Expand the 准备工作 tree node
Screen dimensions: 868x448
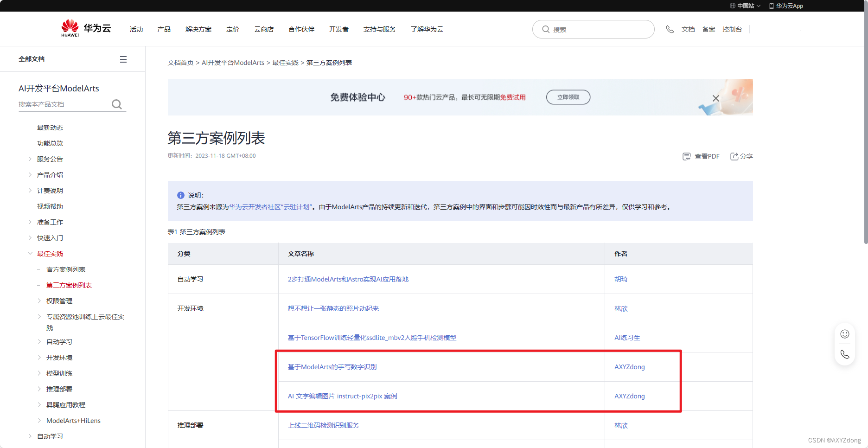30,222
